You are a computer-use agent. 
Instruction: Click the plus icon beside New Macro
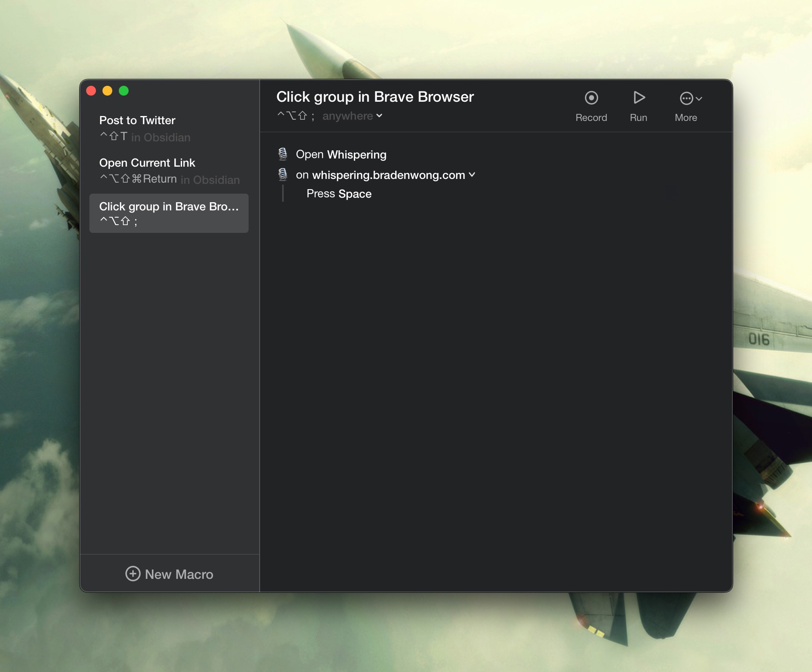tap(133, 574)
